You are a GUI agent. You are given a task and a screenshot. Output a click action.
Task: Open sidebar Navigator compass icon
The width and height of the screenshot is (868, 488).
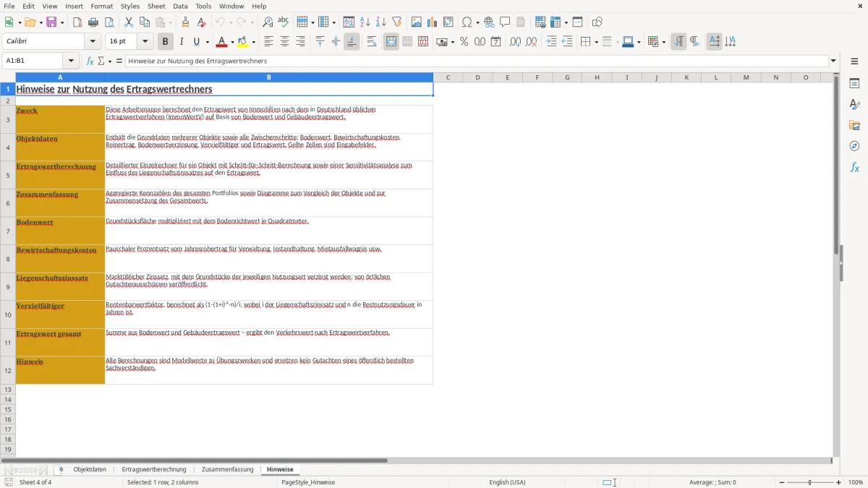[x=854, y=146]
